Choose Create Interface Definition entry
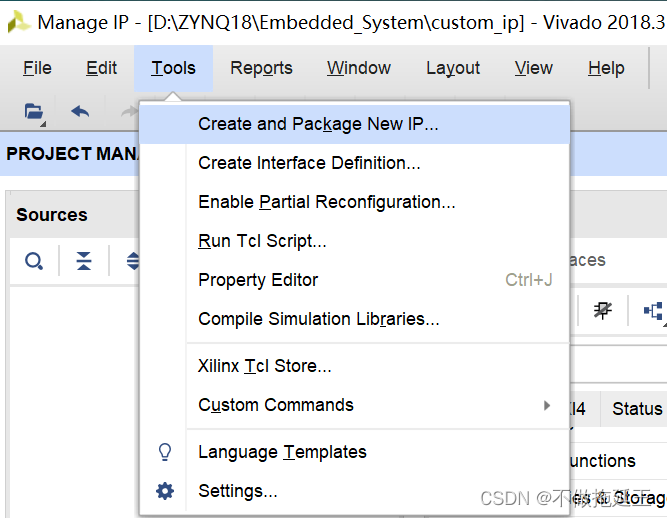The image size is (667, 518). coord(354,163)
